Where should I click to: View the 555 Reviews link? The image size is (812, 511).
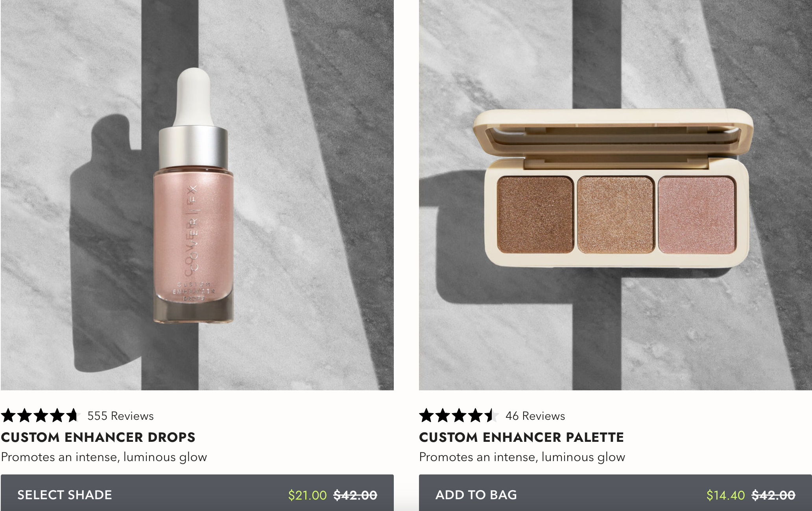coord(120,416)
